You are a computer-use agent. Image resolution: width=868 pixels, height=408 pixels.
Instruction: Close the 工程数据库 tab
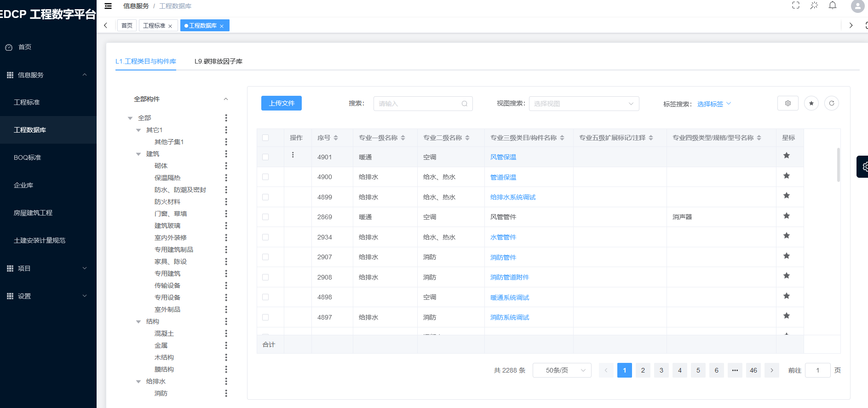point(222,26)
